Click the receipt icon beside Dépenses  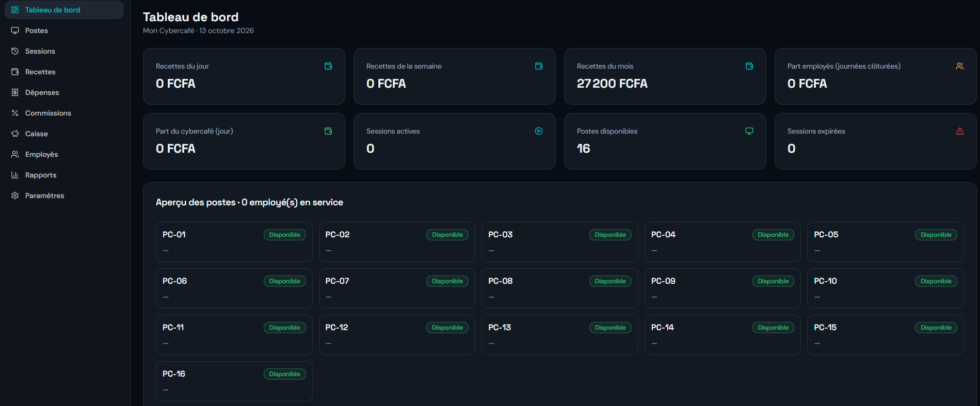(15, 92)
